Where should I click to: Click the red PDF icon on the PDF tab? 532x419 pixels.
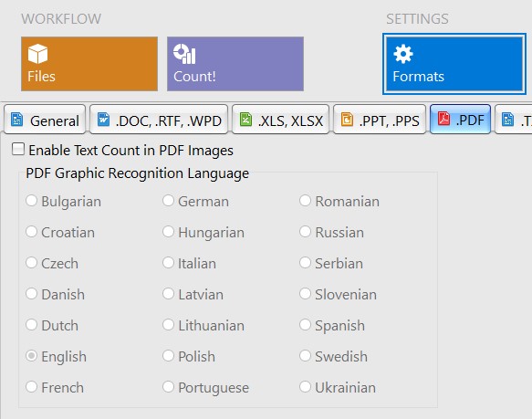click(x=443, y=120)
